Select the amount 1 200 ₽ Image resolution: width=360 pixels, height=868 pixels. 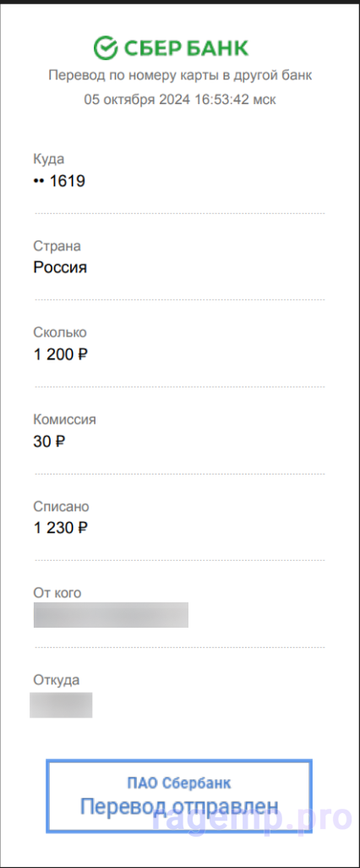pyautogui.click(x=61, y=354)
